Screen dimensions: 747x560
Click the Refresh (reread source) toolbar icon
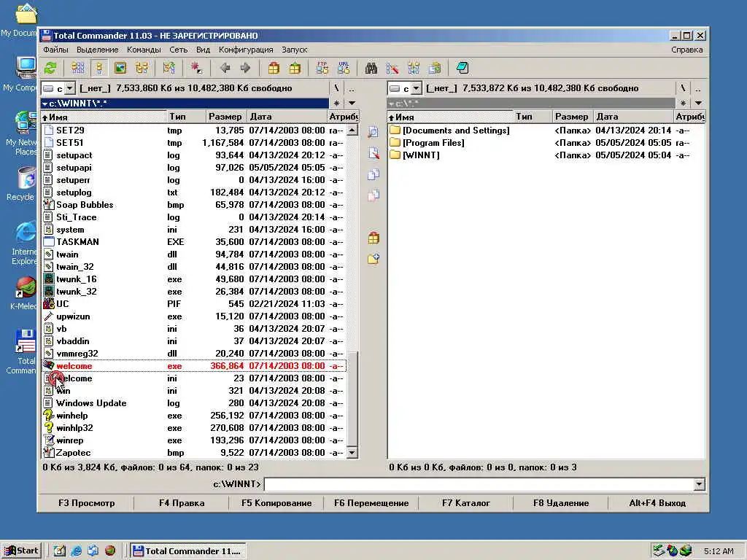pos(50,68)
